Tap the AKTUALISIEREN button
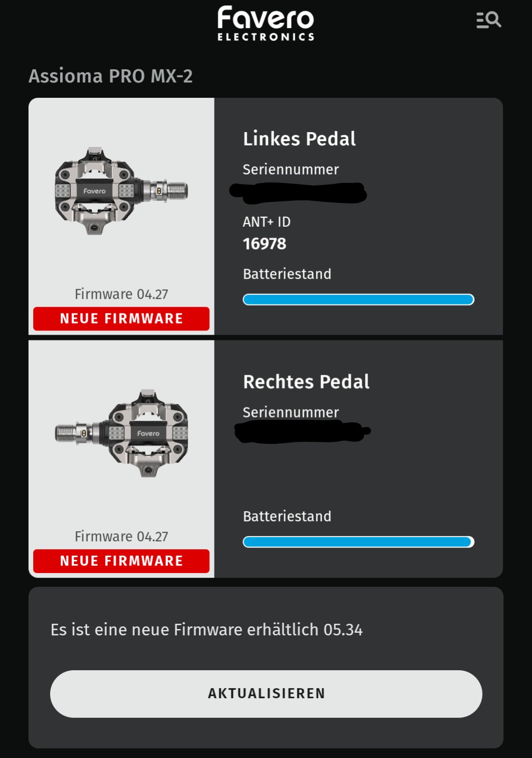Viewport: 532px width, 758px height. [x=266, y=694]
